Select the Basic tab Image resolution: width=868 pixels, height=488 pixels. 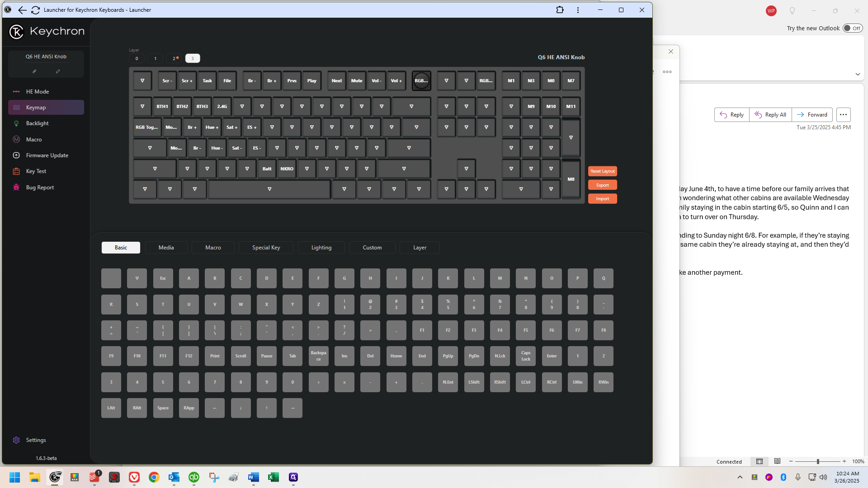pyautogui.click(x=121, y=248)
